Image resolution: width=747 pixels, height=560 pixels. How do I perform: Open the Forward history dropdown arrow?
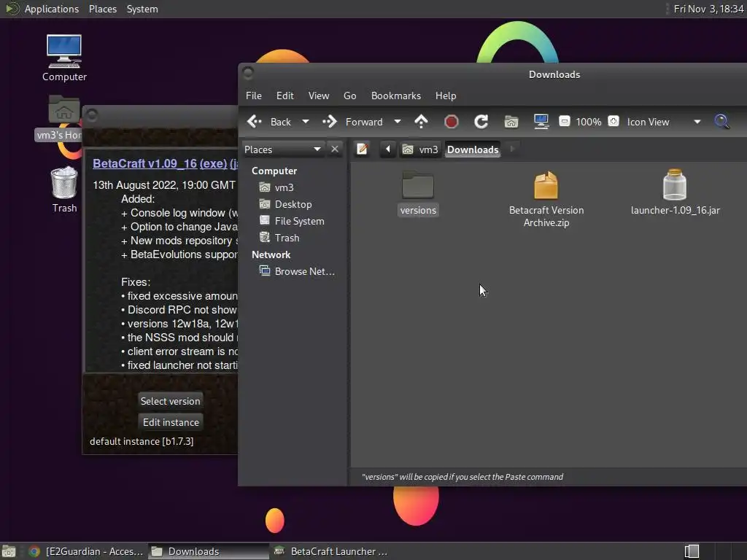398,122
